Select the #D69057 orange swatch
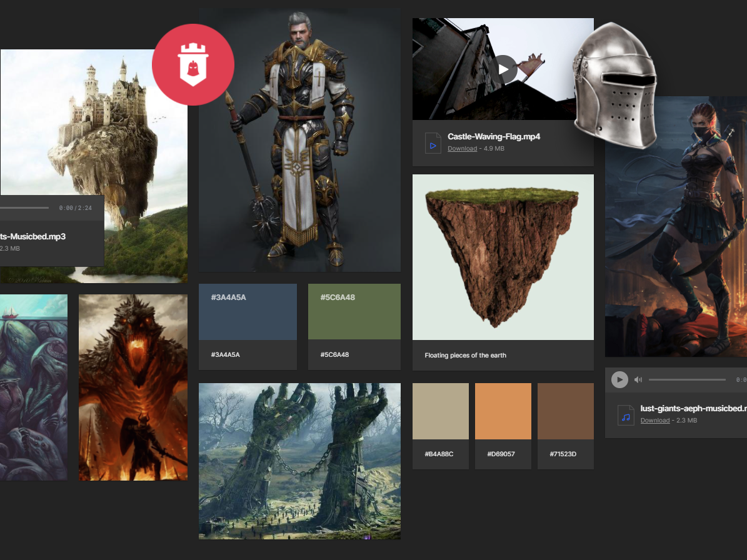The image size is (747, 560). pos(503,411)
